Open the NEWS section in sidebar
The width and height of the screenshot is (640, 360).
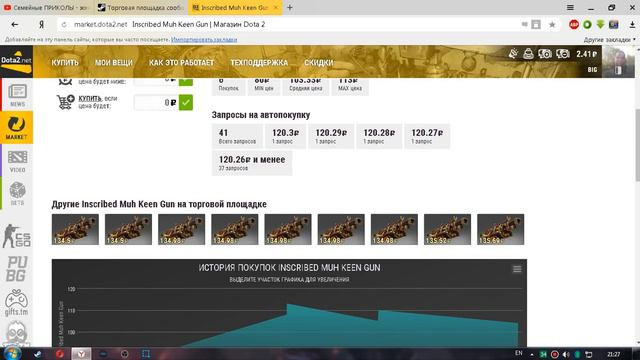[17, 95]
